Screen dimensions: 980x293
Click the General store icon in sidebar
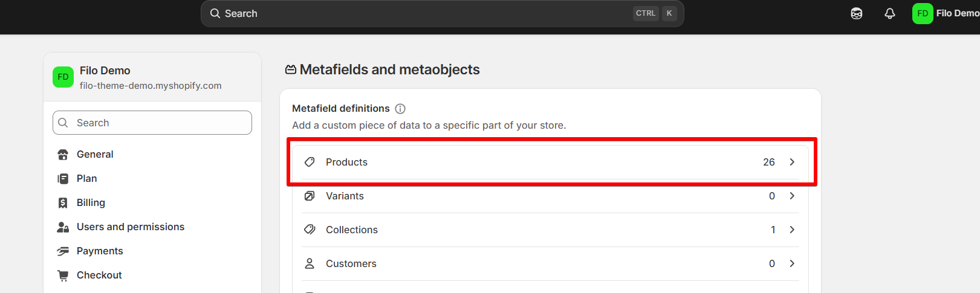coord(63,155)
